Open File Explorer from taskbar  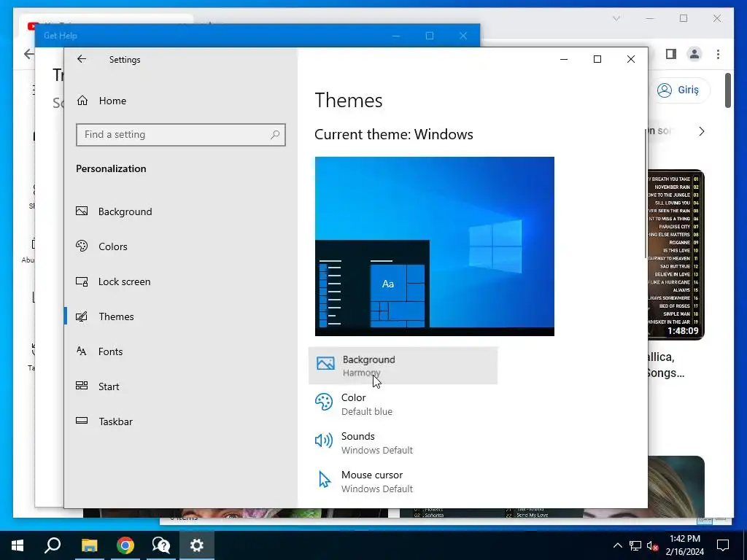click(89, 545)
